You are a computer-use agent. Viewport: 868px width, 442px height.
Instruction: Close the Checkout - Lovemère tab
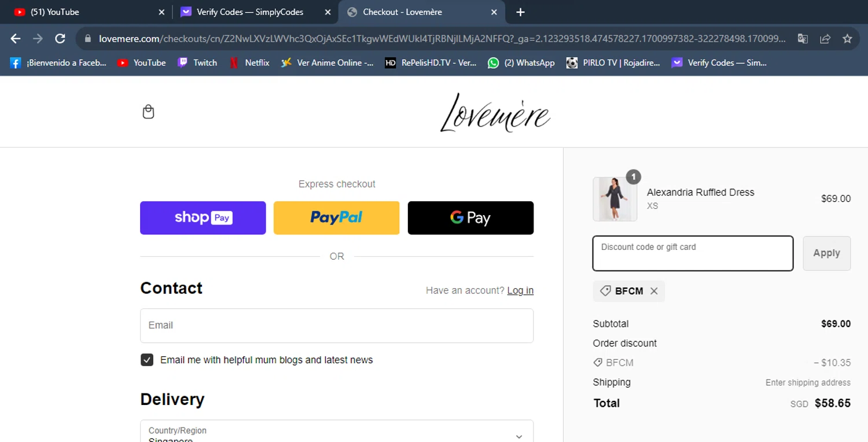494,12
